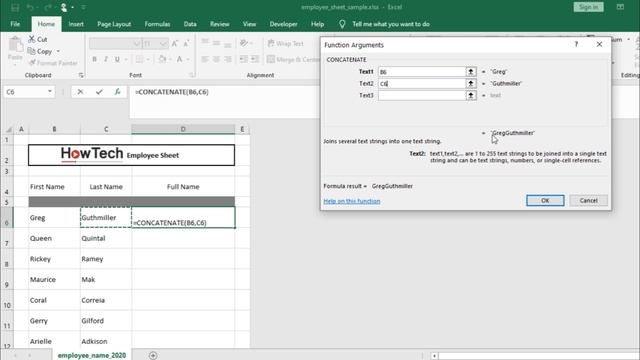Screen dimensions: 640x360
Task: Collapse dialog via Text2 range selector
Action: coord(471,83)
